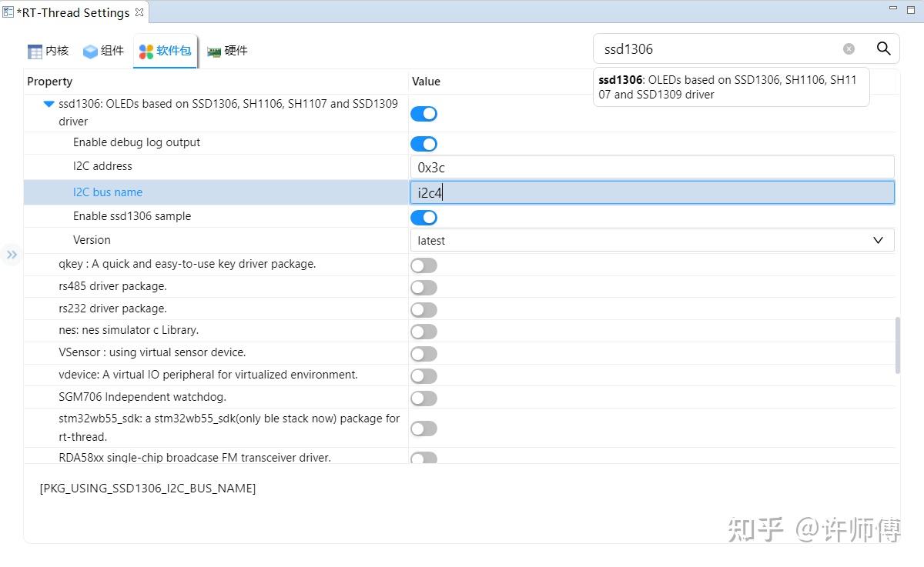Click the vertical scrollbar on the right
This screenshot has width=924, height=567.
899,346
